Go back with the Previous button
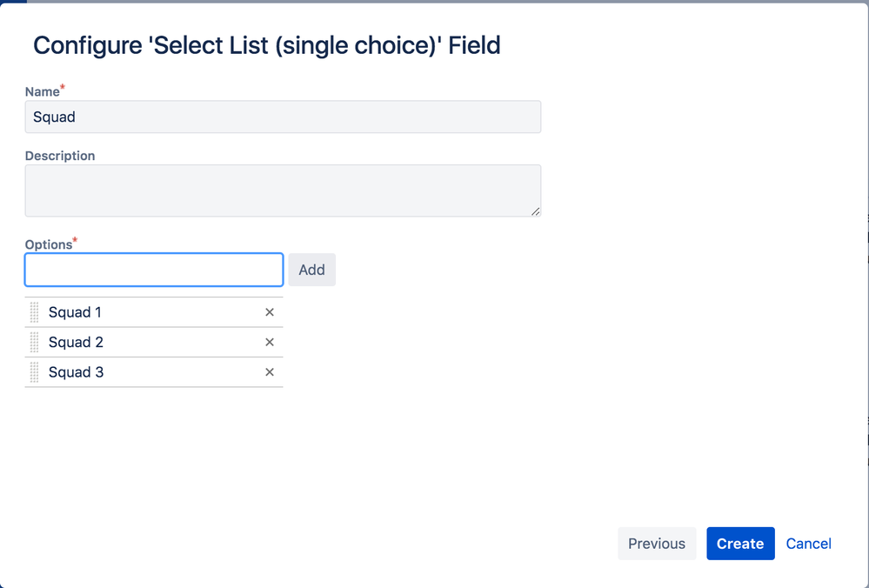This screenshot has width=869, height=588. pos(657,544)
